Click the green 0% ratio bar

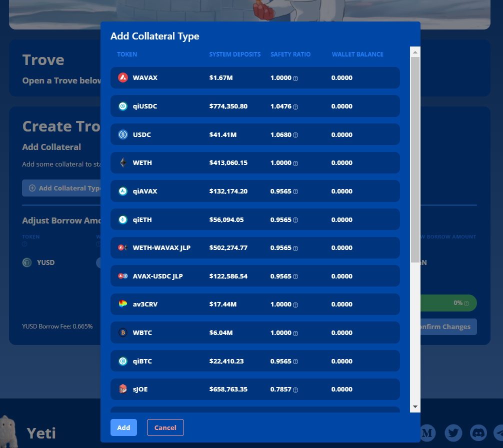coord(448,303)
